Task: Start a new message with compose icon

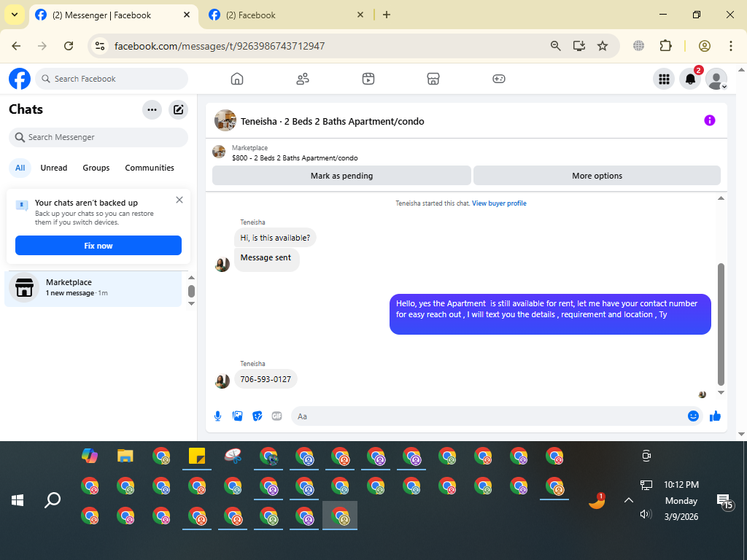Action: point(178,109)
